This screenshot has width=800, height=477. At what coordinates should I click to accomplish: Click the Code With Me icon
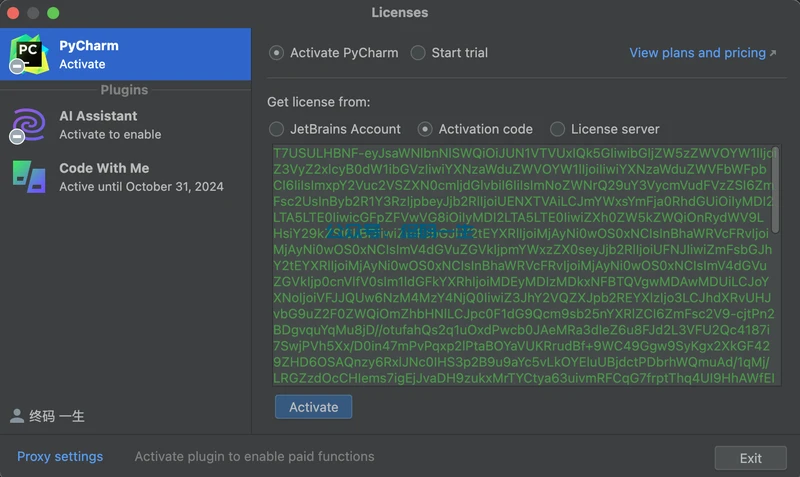coord(28,177)
